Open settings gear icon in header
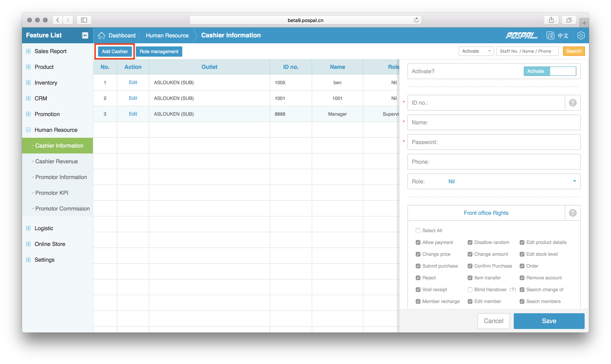Viewport: 611px width, 364px height. tap(581, 36)
